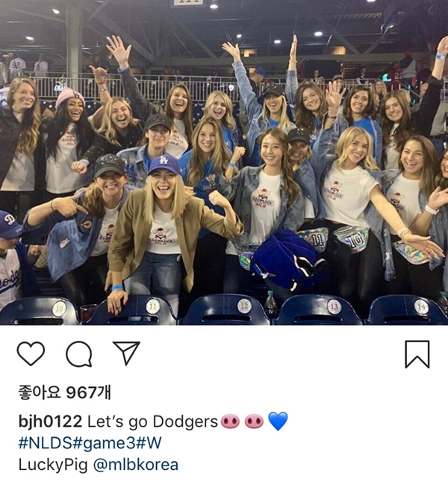Click the first pig nose emoji
The width and height of the screenshot is (448, 482).
pos(230,421)
